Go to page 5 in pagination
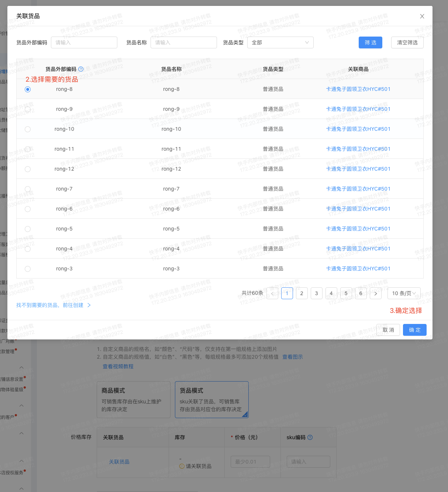This screenshot has width=448, height=492. pos(346,293)
